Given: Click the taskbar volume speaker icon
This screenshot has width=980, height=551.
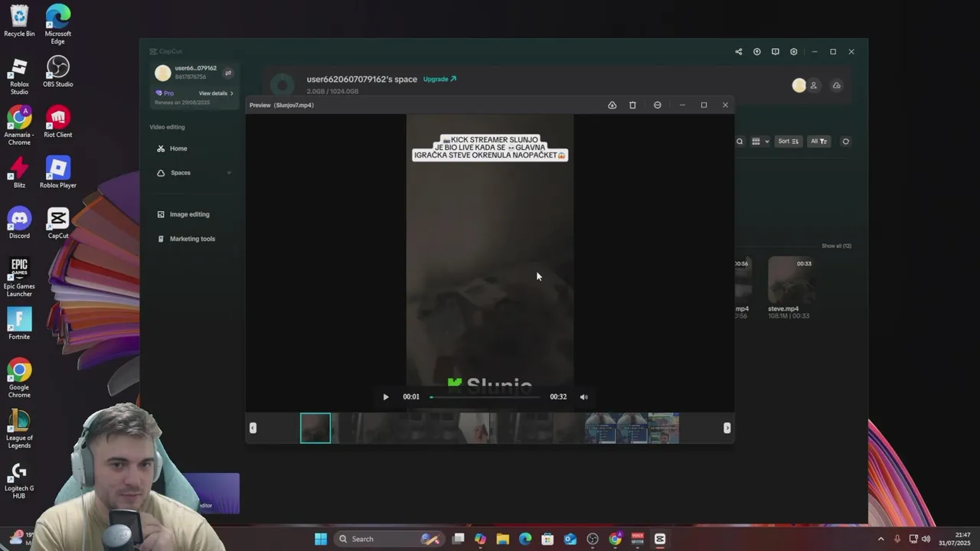Looking at the screenshot, I should point(927,539).
